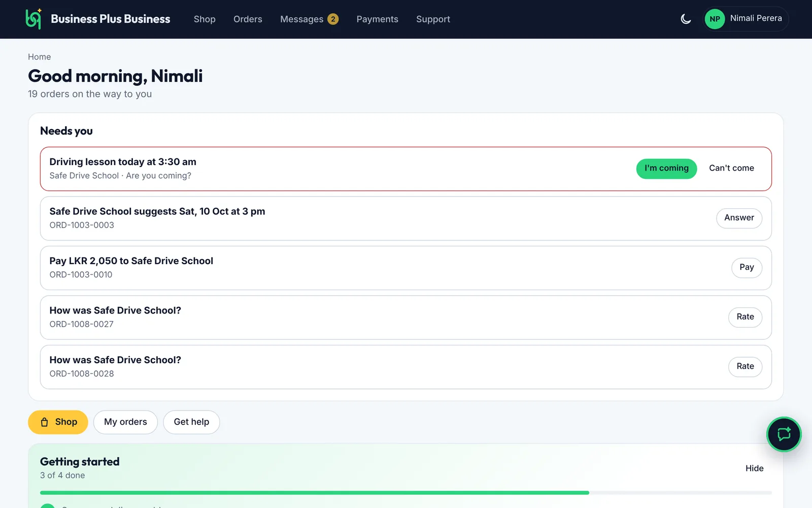
Task: Open the floating chat assistant button
Action: (x=784, y=434)
